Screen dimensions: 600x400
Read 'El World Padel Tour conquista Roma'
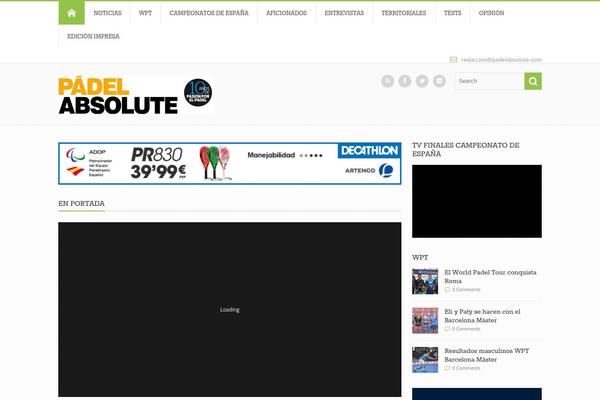[490, 277]
